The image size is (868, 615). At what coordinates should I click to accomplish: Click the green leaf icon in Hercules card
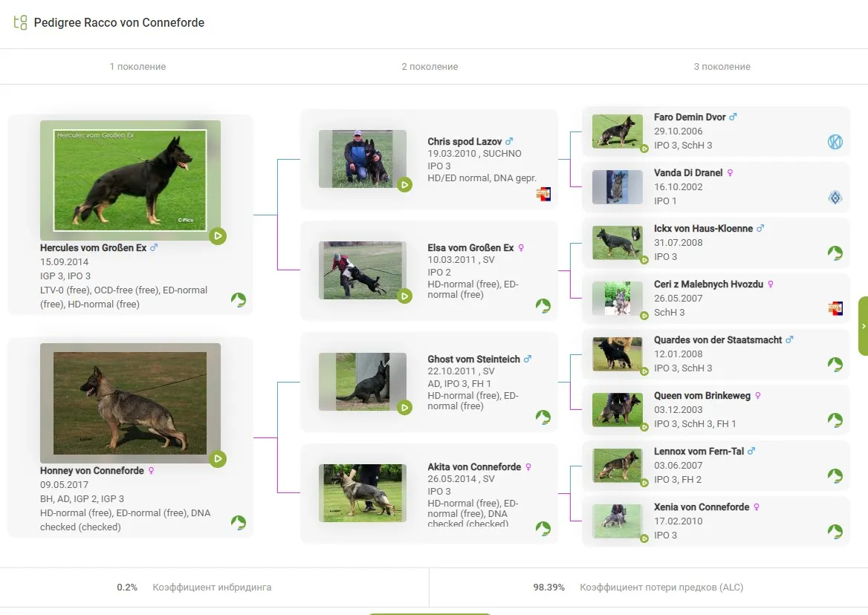(238, 300)
